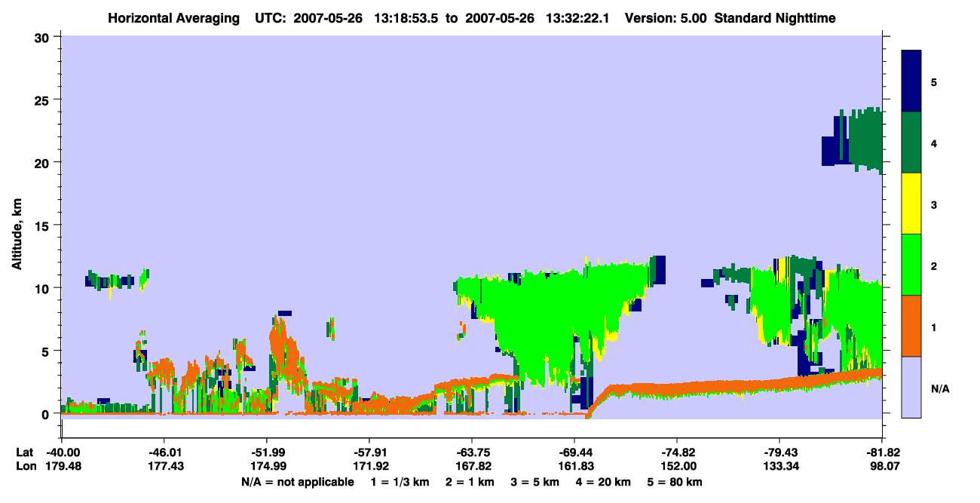This screenshot has height=503, width=980.
Task: Click latitude value -57.91
Action: coord(369,452)
